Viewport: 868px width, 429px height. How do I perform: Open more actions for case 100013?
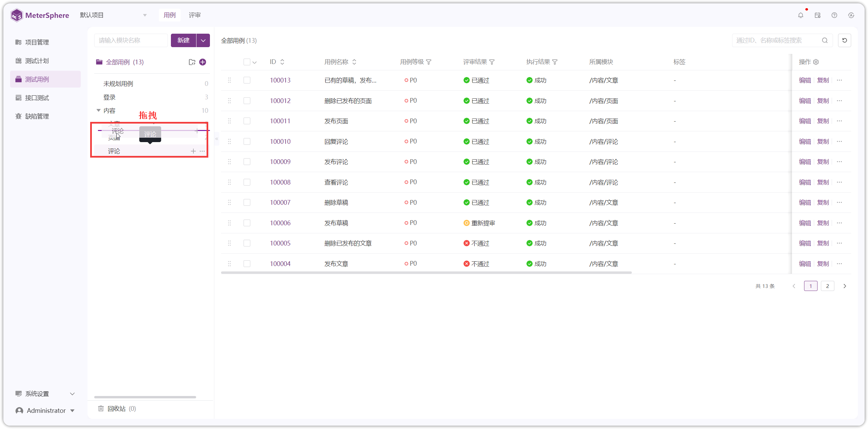tap(839, 80)
